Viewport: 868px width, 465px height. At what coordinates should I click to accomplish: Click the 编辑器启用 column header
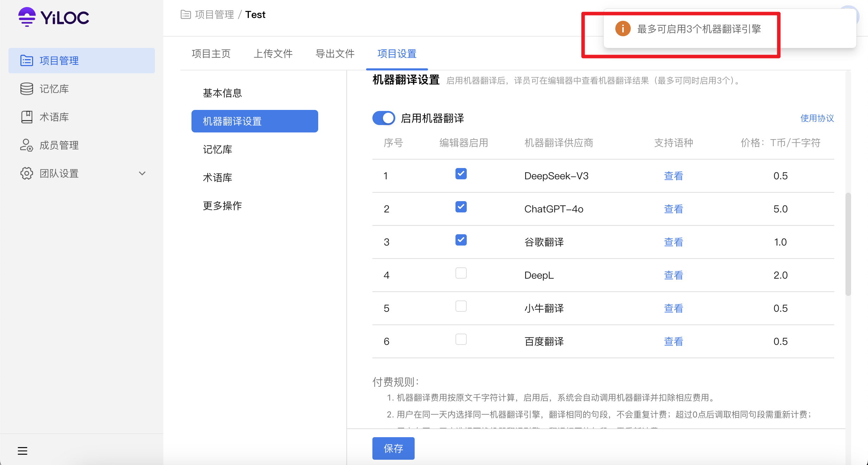tap(464, 143)
